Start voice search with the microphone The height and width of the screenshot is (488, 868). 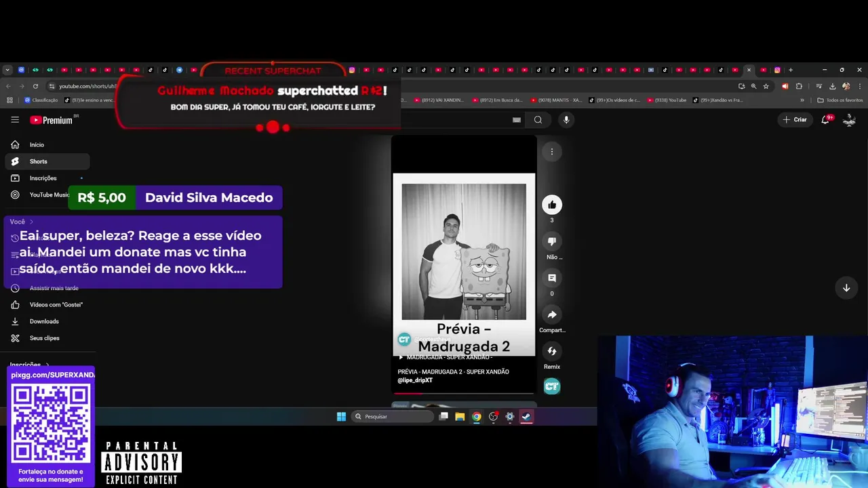[566, 120]
